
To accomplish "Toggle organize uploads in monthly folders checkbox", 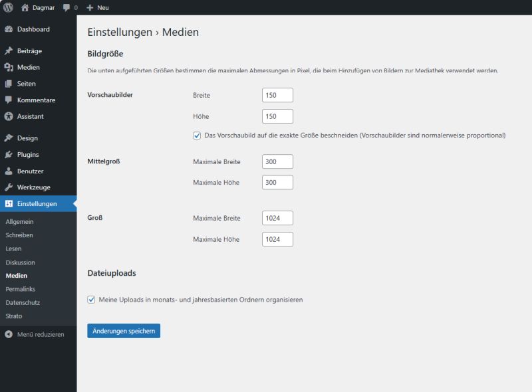I will click(91, 300).
